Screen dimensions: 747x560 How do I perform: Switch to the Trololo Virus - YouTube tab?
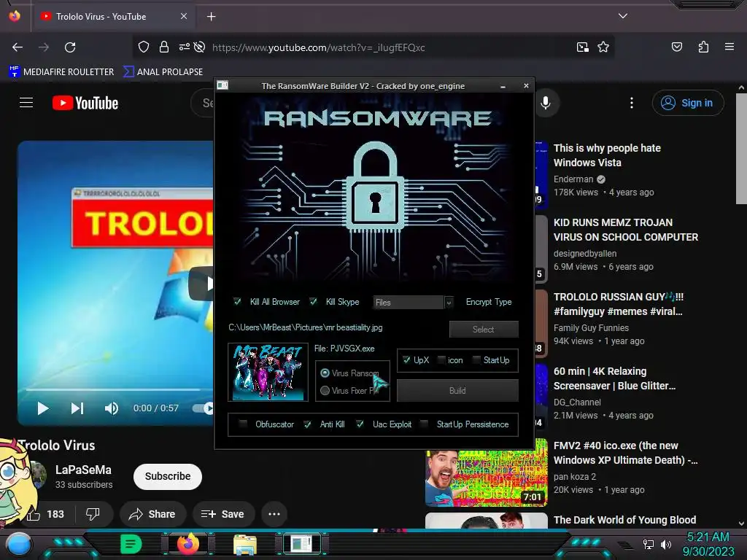tap(115, 17)
